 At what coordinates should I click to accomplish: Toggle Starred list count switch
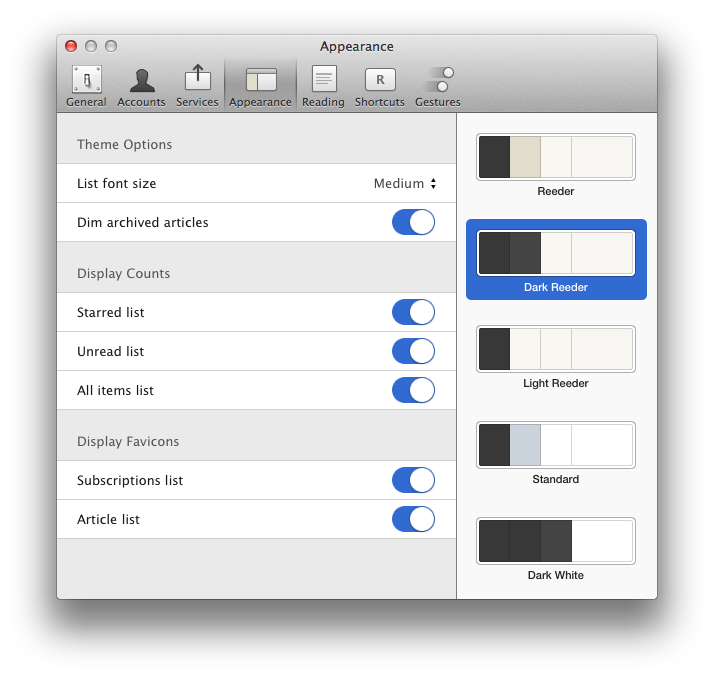(x=413, y=312)
